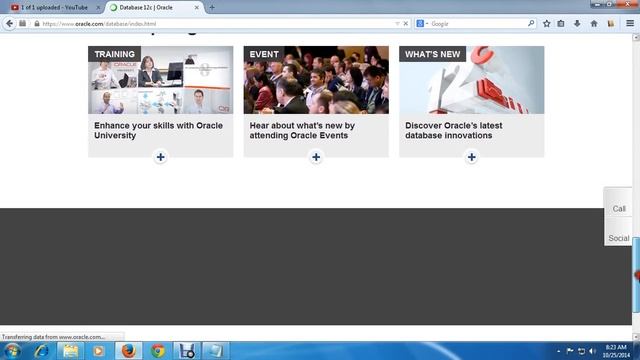Viewport: 640px width, 360px height.
Task: Open Discover Oracle's latest database innovations
Action: pos(453,131)
